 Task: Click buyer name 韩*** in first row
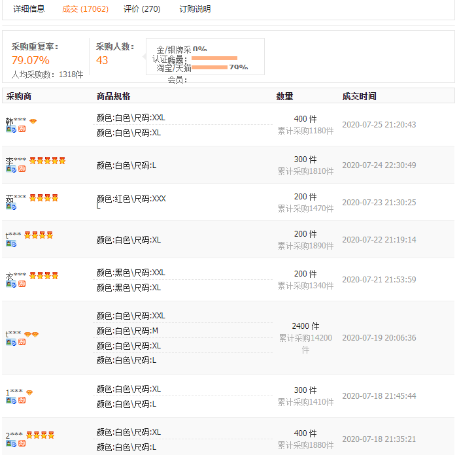(x=16, y=122)
